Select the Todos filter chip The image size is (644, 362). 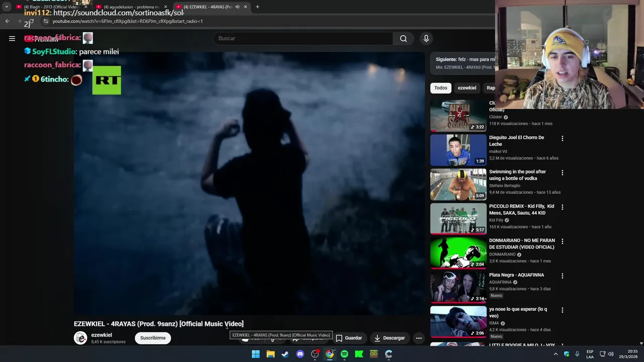coord(441,88)
